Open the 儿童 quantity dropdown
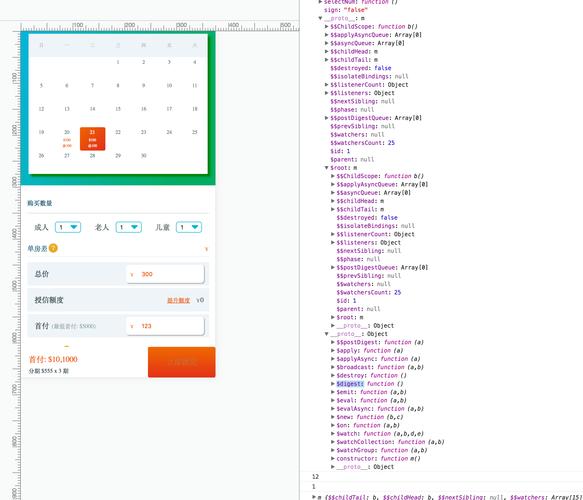The height and width of the screenshot is (500, 583). point(189,227)
